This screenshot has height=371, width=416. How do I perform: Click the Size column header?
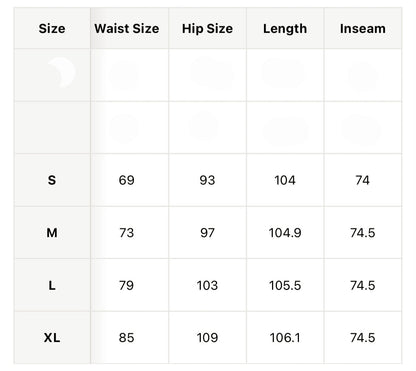click(x=52, y=29)
